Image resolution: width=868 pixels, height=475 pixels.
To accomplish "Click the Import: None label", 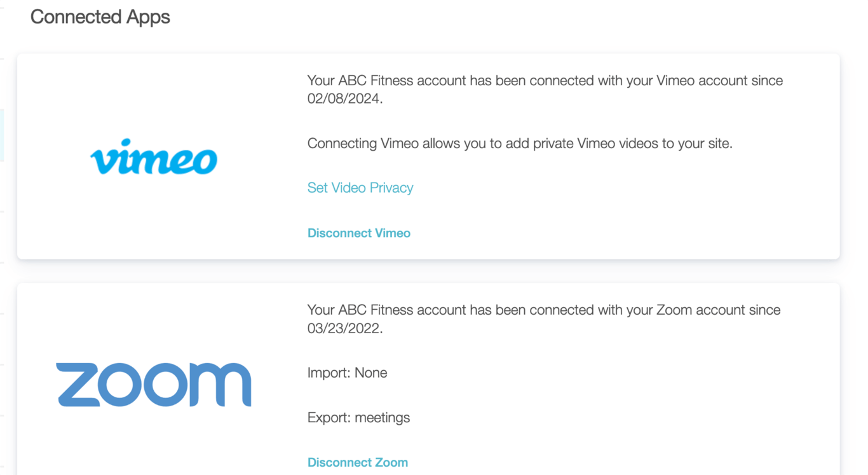I will tap(347, 373).
